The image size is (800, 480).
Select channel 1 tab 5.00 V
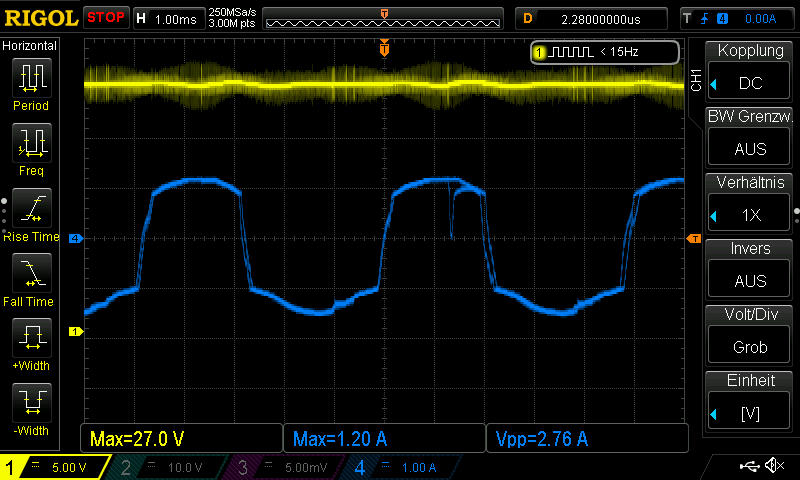click(x=55, y=467)
